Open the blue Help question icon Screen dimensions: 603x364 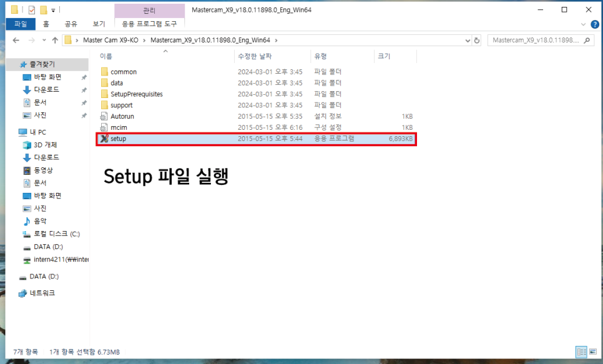pyautogui.click(x=594, y=24)
